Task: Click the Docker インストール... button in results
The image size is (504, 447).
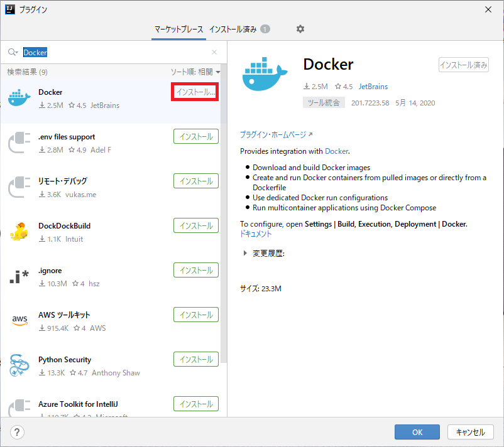Action: point(195,92)
